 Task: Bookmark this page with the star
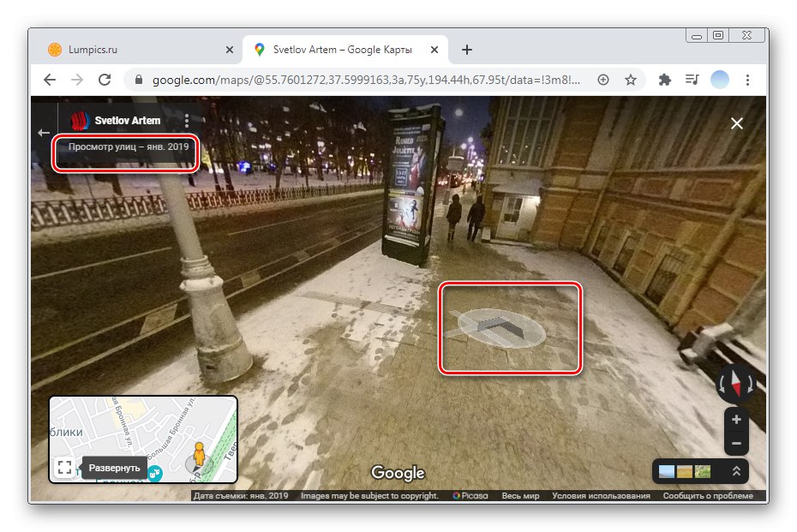pyautogui.click(x=631, y=80)
